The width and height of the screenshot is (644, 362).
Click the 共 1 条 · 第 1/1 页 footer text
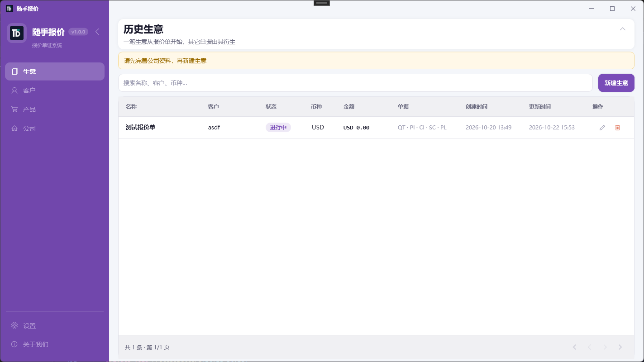click(147, 348)
